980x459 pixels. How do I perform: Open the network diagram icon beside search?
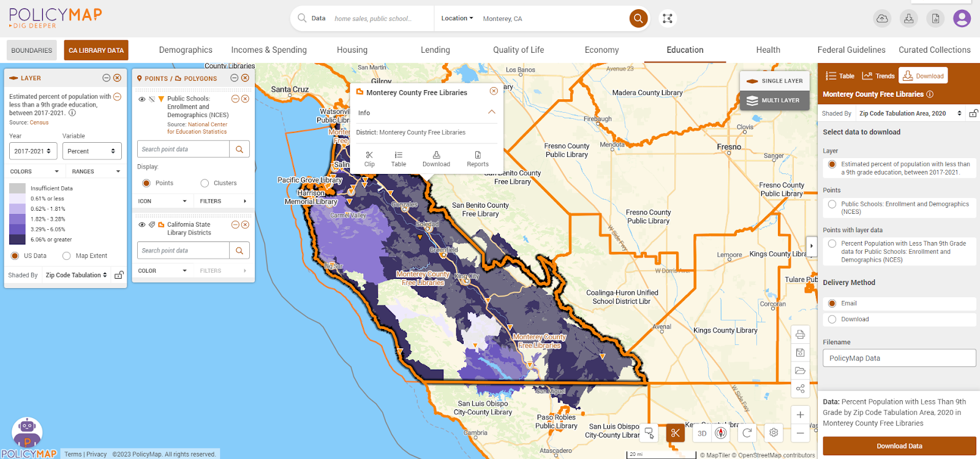[x=668, y=18]
